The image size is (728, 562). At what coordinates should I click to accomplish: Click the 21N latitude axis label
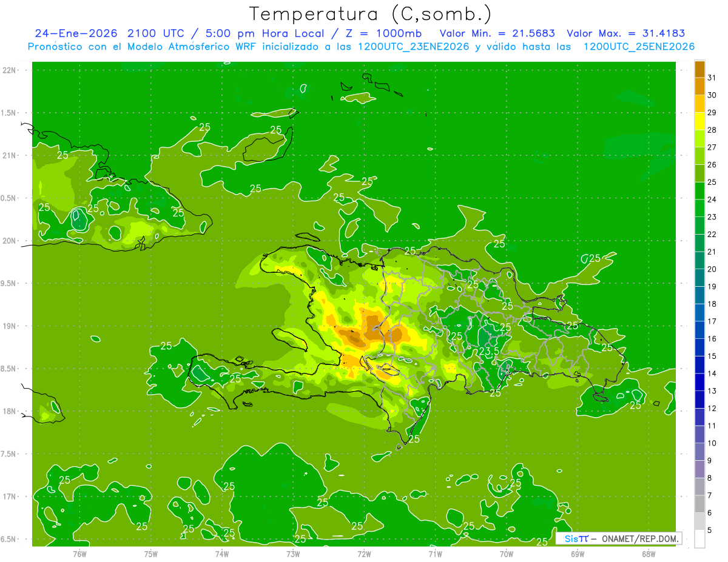click(10, 156)
